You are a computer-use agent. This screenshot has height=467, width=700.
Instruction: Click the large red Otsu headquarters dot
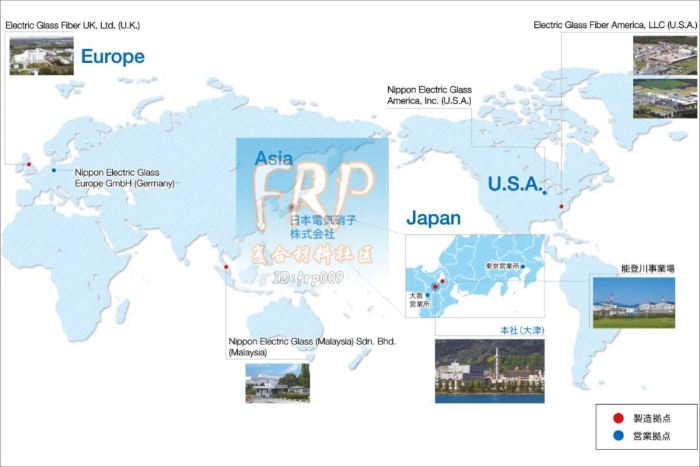(435, 287)
